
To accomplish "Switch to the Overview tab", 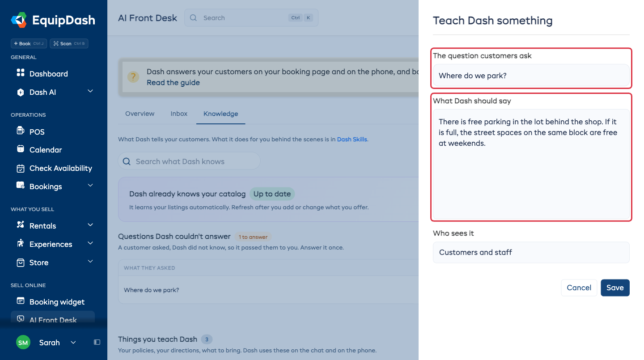I will point(140,114).
